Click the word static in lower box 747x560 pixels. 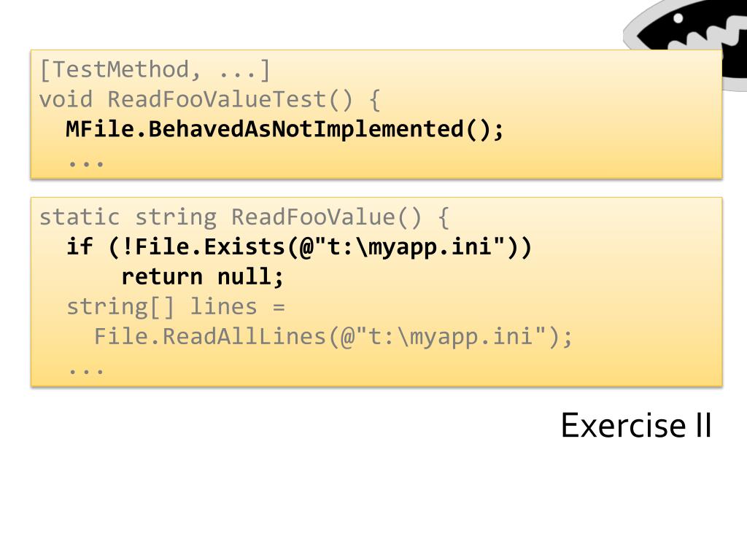pos(80,217)
